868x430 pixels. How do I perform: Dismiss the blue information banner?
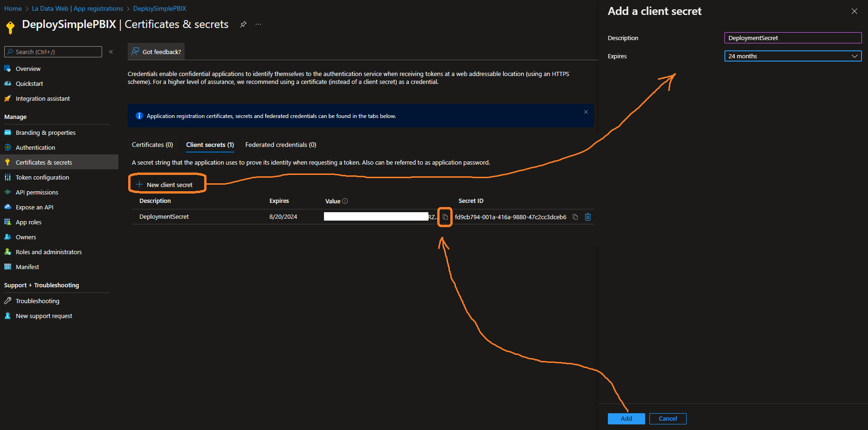[586, 112]
